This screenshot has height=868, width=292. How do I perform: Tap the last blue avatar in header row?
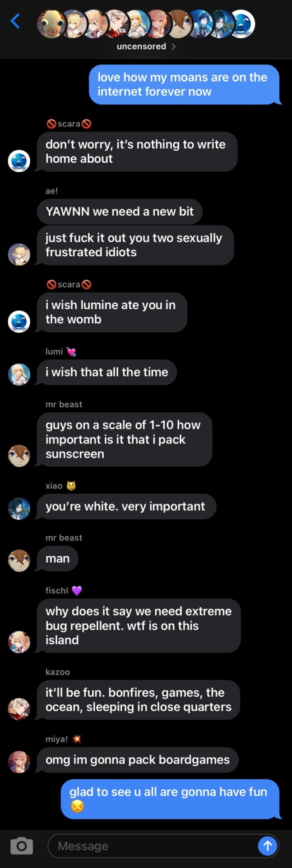point(242,24)
